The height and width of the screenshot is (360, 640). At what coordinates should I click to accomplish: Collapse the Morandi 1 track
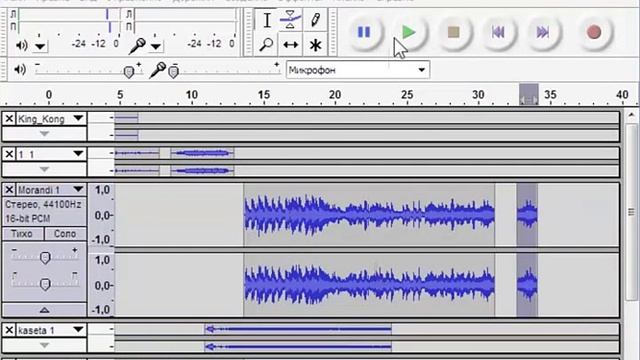(44, 310)
